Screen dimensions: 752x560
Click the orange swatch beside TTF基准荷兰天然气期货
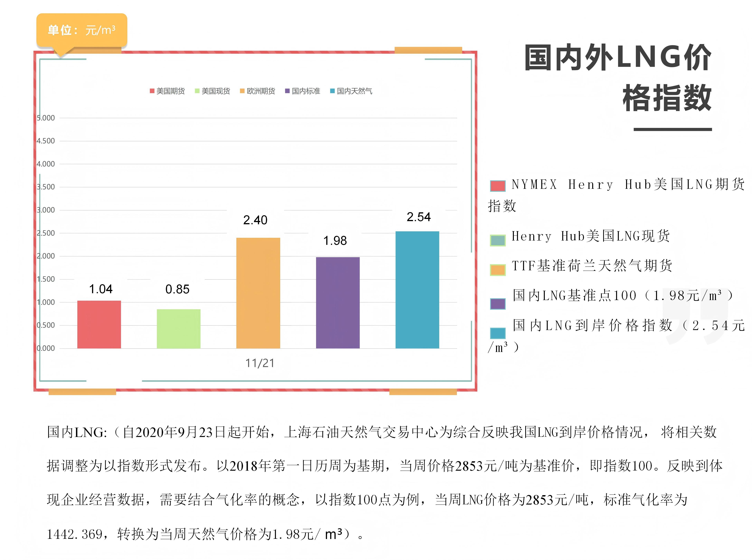tap(498, 270)
